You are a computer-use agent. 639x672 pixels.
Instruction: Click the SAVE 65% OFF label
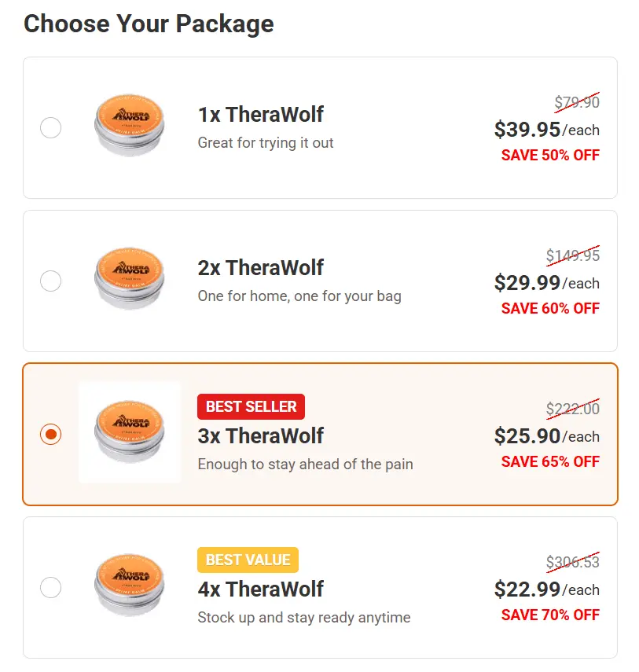(549, 461)
